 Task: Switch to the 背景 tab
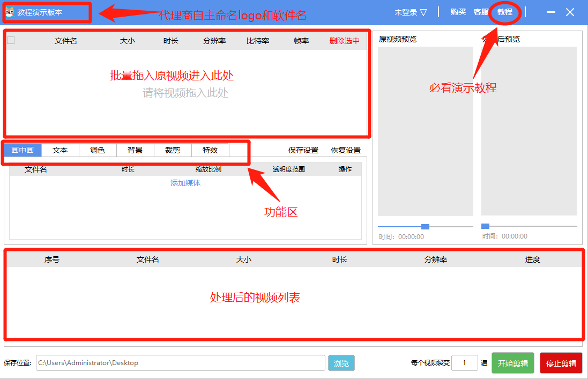pyautogui.click(x=135, y=150)
